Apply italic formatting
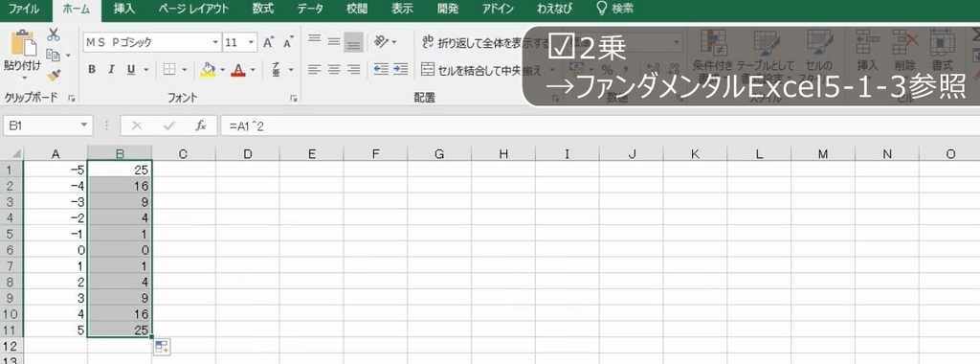This screenshot has width=980, height=364. pos(111,69)
